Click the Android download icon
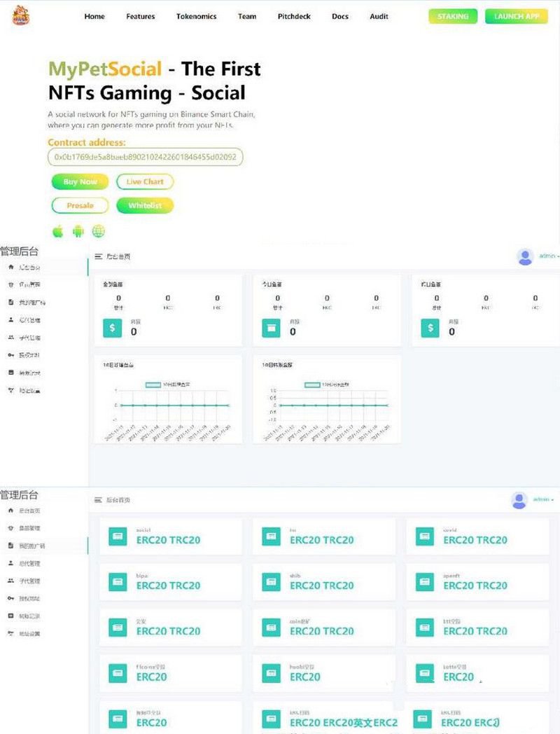Screen dimensions: 560x734 point(78,231)
